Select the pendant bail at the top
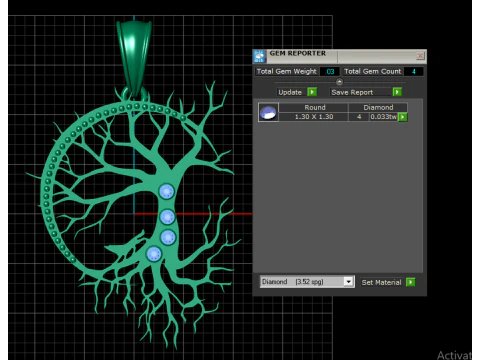 pyautogui.click(x=134, y=57)
